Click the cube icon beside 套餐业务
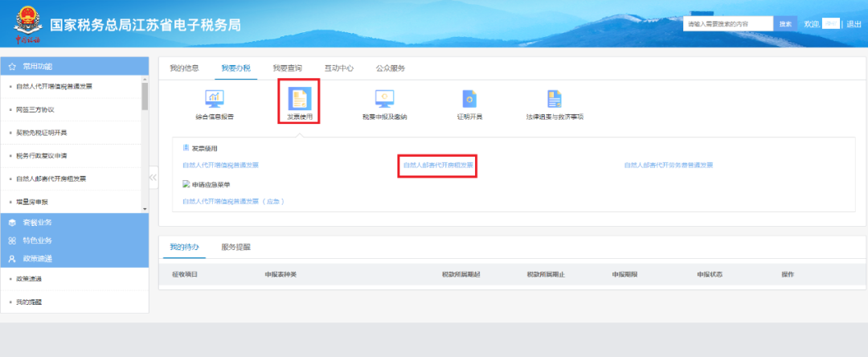The height and width of the screenshot is (357, 868). click(12, 223)
